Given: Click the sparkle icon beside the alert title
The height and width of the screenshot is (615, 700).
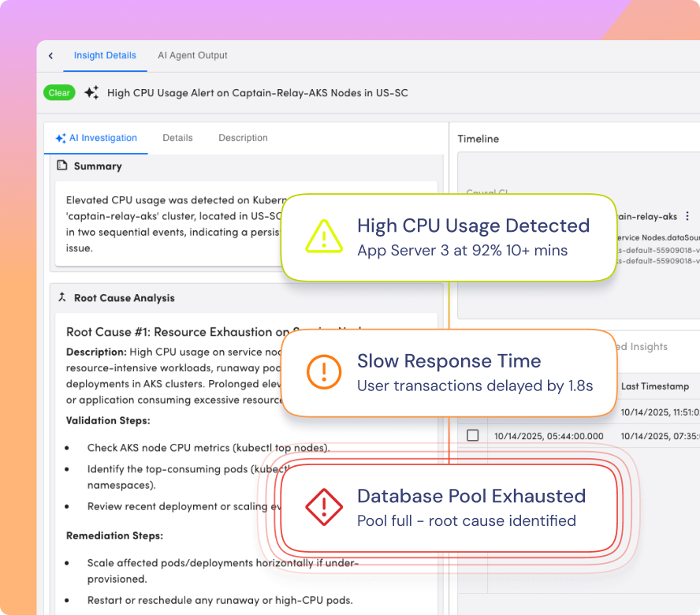Looking at the screenshot, I should [x=91, y=93].
